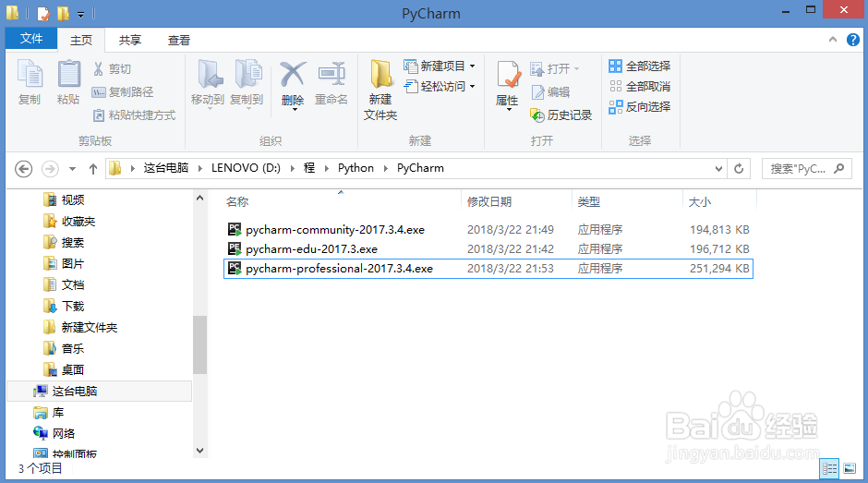This screenshot has width=868, height=483.
Task: Click the Python breadcrumb segment
Action: click(356, 168)
